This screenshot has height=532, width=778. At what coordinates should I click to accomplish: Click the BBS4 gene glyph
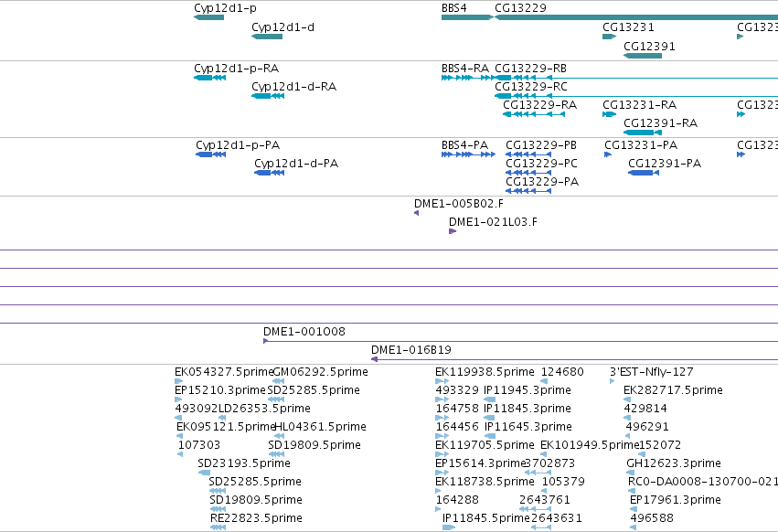(x=467, y=17)
